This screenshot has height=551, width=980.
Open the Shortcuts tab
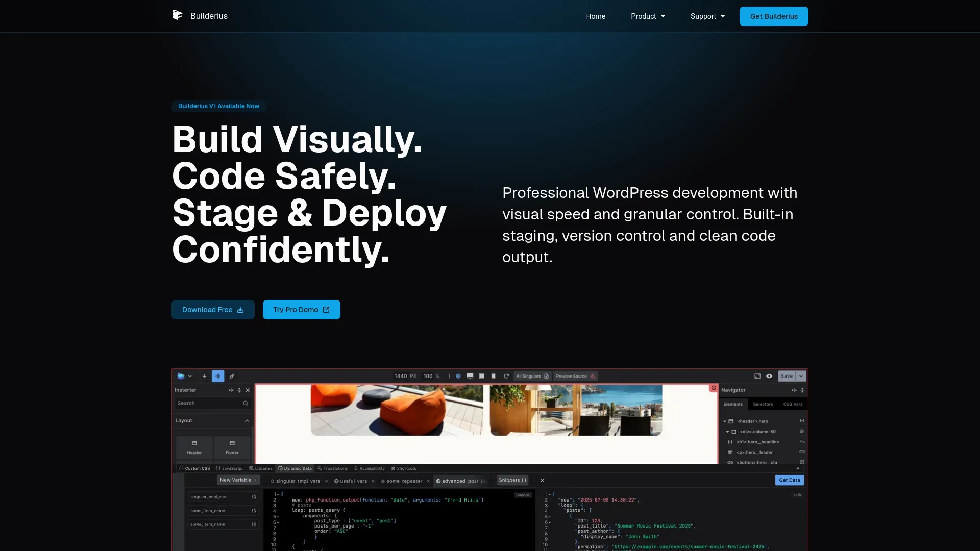click(404, 468)
